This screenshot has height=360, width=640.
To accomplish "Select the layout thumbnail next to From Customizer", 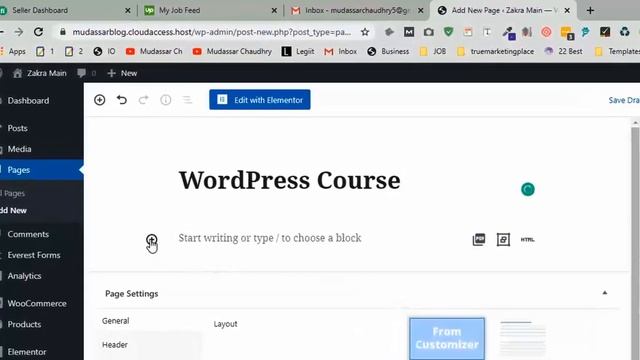I will (x=522, y=338).
